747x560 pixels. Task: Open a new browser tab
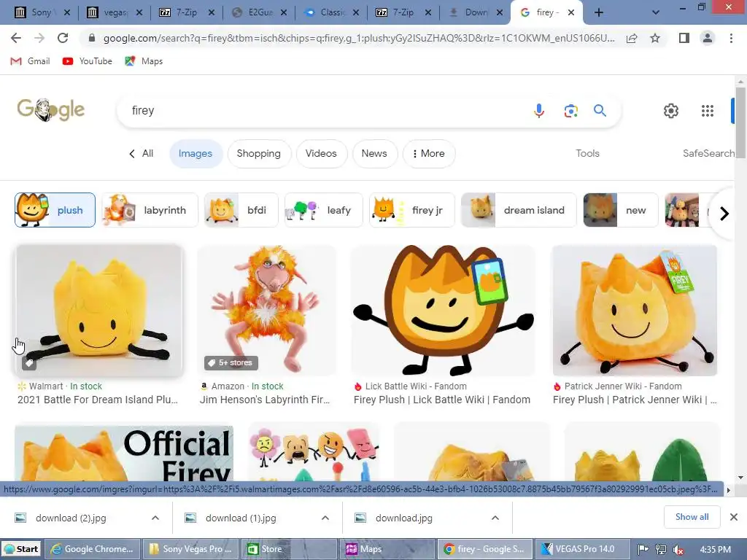pyautogui.click(x=599, y=12)
